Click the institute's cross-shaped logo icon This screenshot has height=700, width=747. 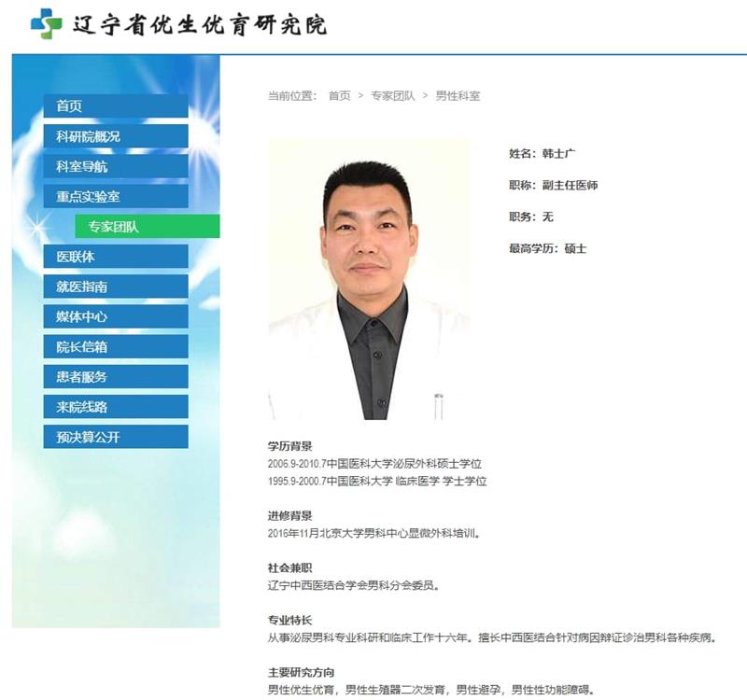click(46, 24)
